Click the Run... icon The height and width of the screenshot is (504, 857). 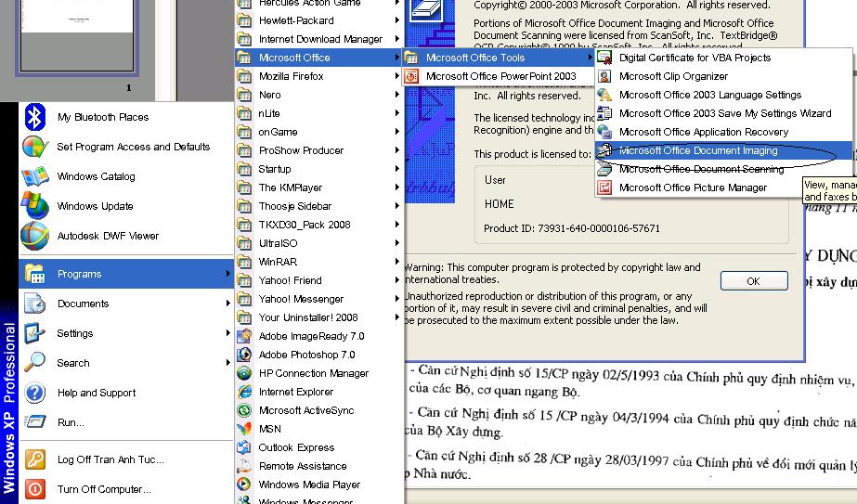pos(35,422)
